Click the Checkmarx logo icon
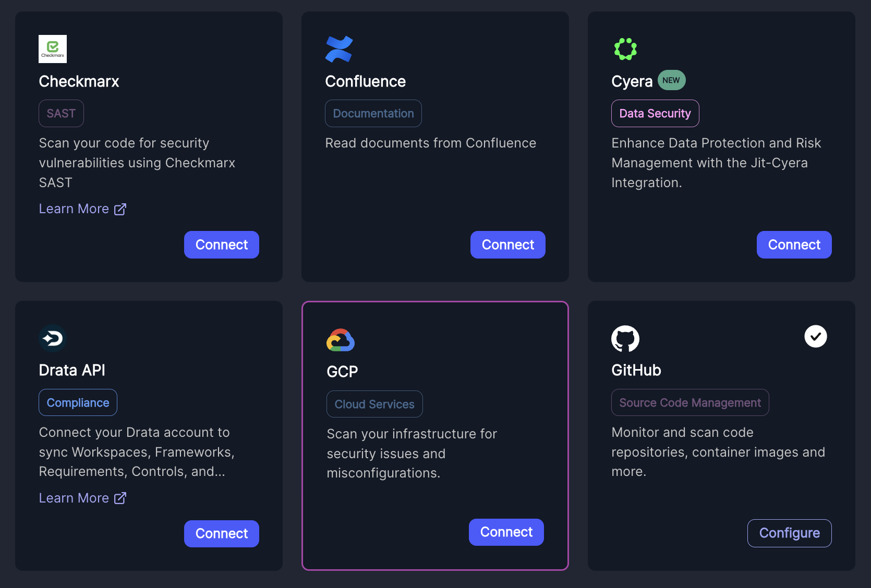The width and height of the screenshot is (871, 588). 53,49
